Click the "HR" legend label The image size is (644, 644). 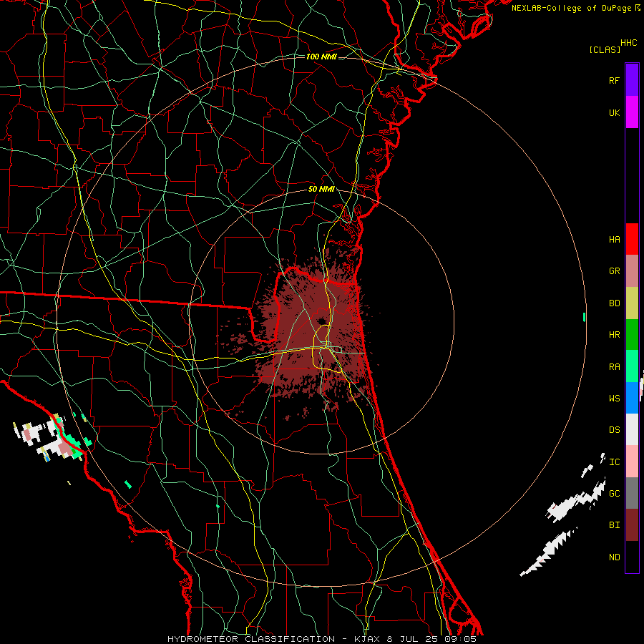[614, 335]
